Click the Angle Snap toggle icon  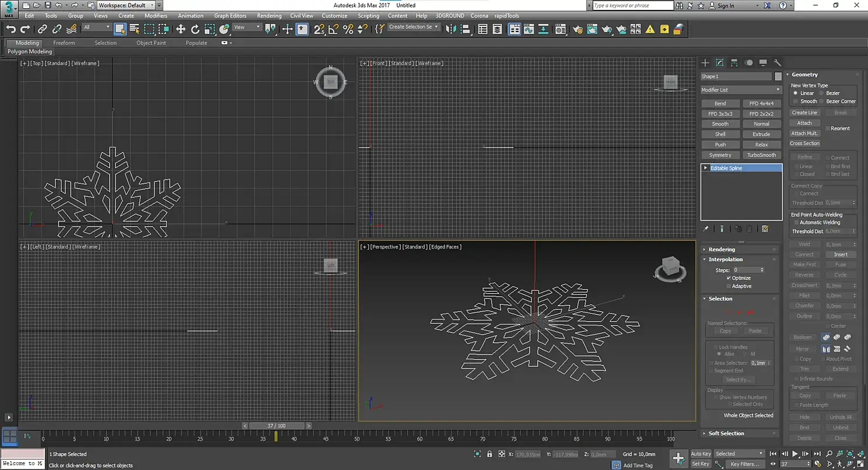334,29
